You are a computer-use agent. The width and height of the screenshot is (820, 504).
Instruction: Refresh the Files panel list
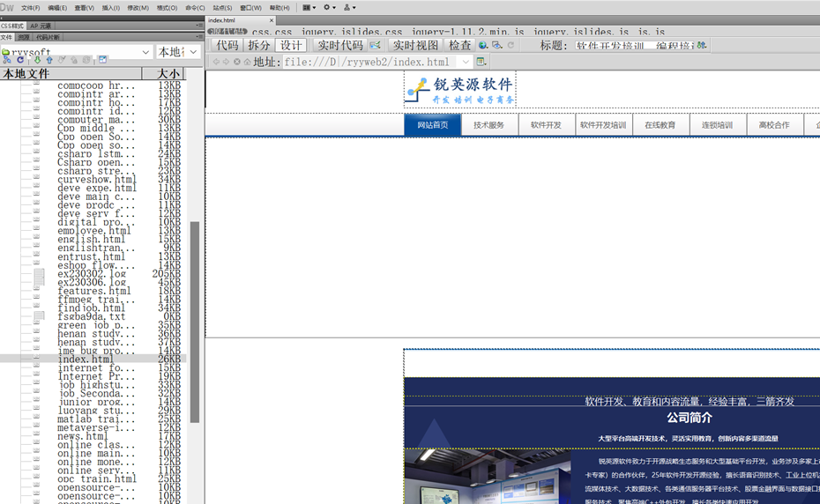pyautogui.click(x=20, y=60)
